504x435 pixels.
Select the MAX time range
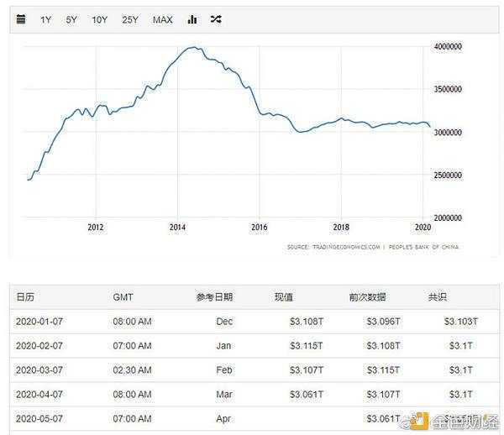pyautogui.click(x=162, y=20)
